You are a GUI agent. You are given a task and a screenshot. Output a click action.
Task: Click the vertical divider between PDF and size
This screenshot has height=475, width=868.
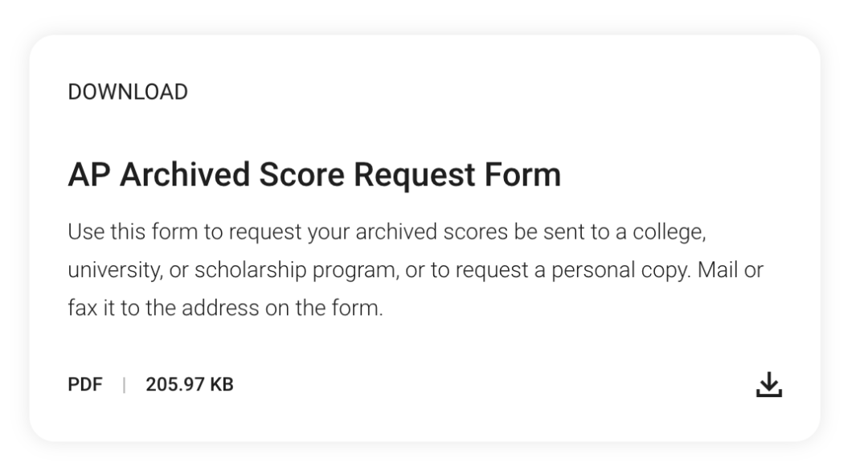point(124,384)
